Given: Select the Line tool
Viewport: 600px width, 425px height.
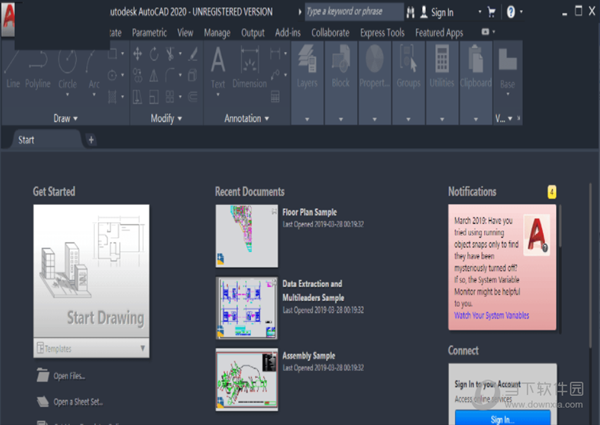Looking at the screenshot, I should pyautogui.click(x=12, y=69).
